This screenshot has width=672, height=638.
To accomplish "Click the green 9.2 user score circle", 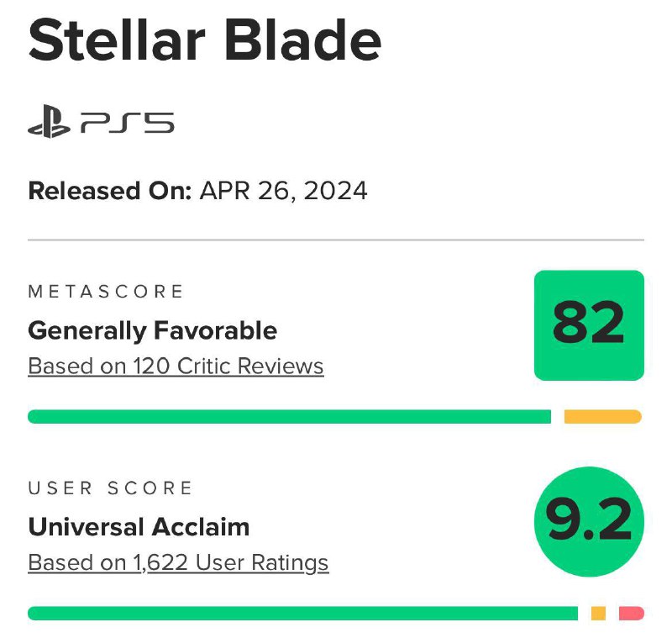I will coord(589,522).
